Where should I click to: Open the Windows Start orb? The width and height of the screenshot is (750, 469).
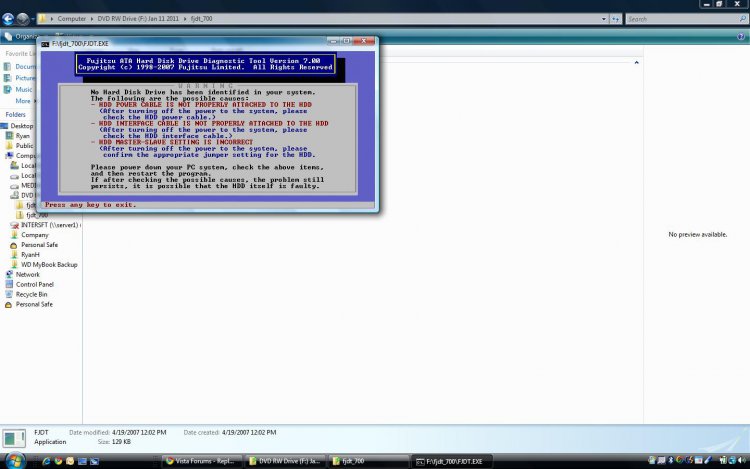click(x=14, y=461)
